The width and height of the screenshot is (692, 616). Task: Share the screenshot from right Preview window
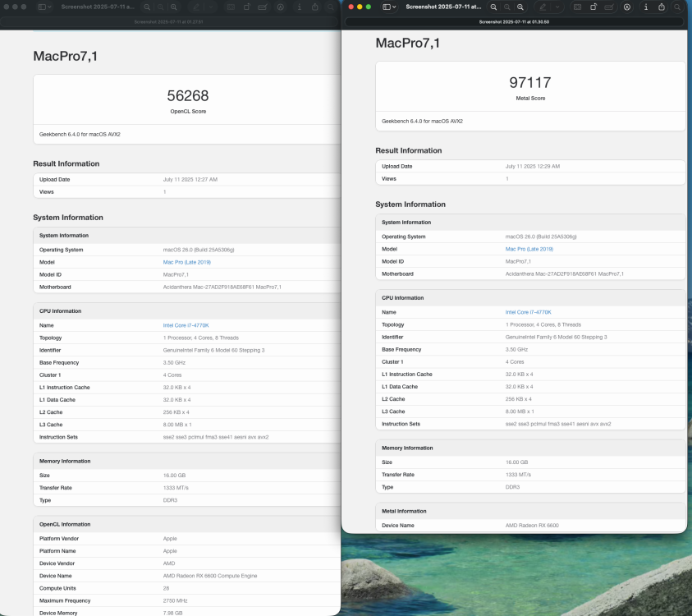pyautogui.click(x=662, y=7)
